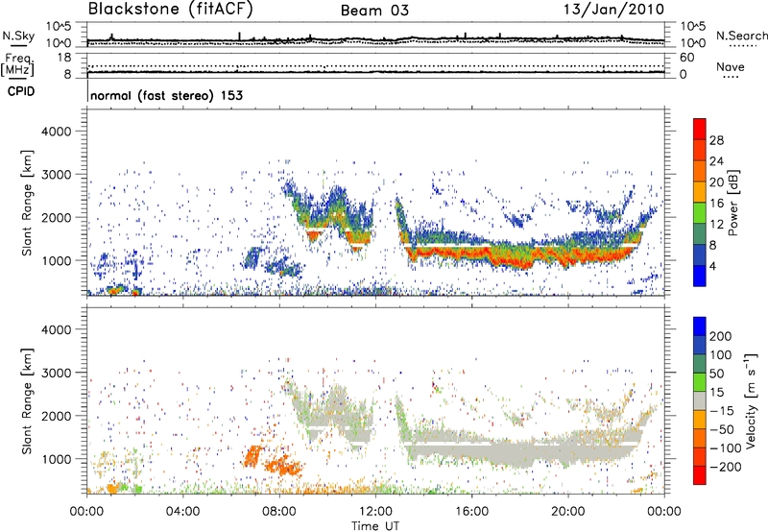768x532 pixels.
Task: Click the Slant Range [km] label of power panel
Action: tap(27, 203)
